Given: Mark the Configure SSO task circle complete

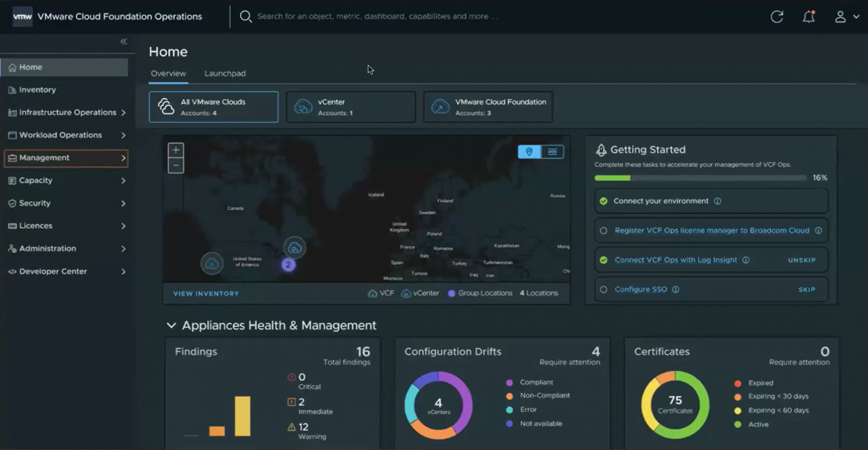Looking at the screenshot, I should [604, 289].
